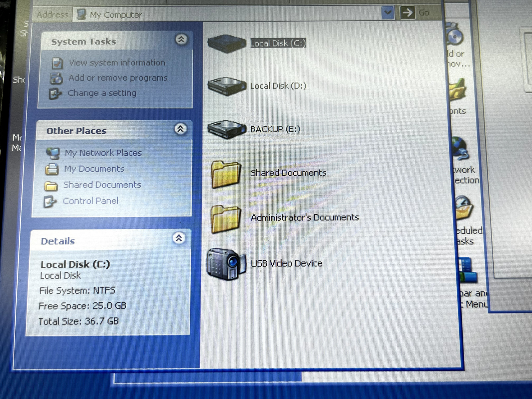Viewport: 532px width, 399px height.
Task: Click the USB Video Device label
Action: click(287, 263)
